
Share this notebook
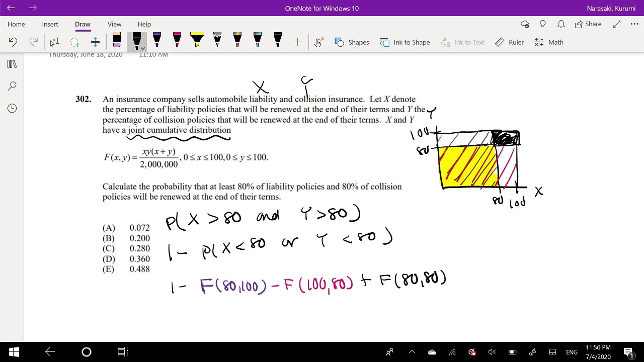pyautogui.click(x=588, y=24)
